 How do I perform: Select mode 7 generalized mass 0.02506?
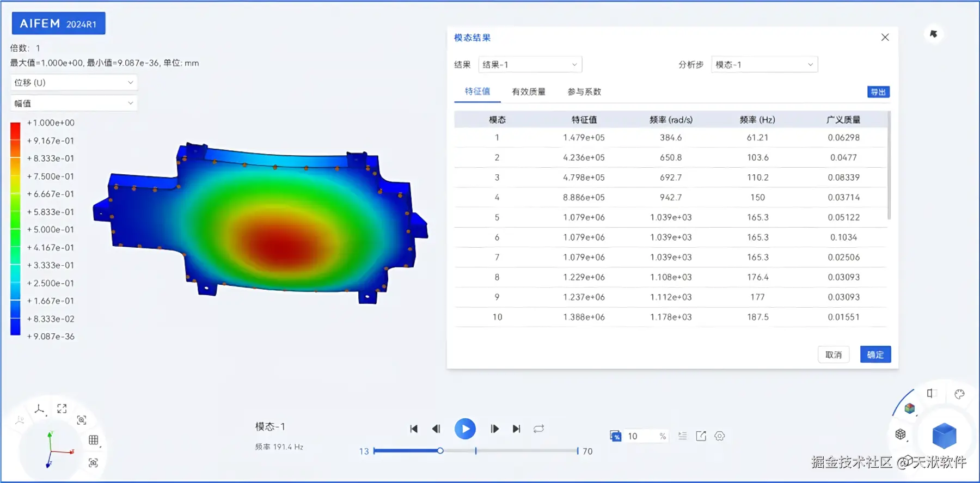pyautogui.click(x=843, y=258)
